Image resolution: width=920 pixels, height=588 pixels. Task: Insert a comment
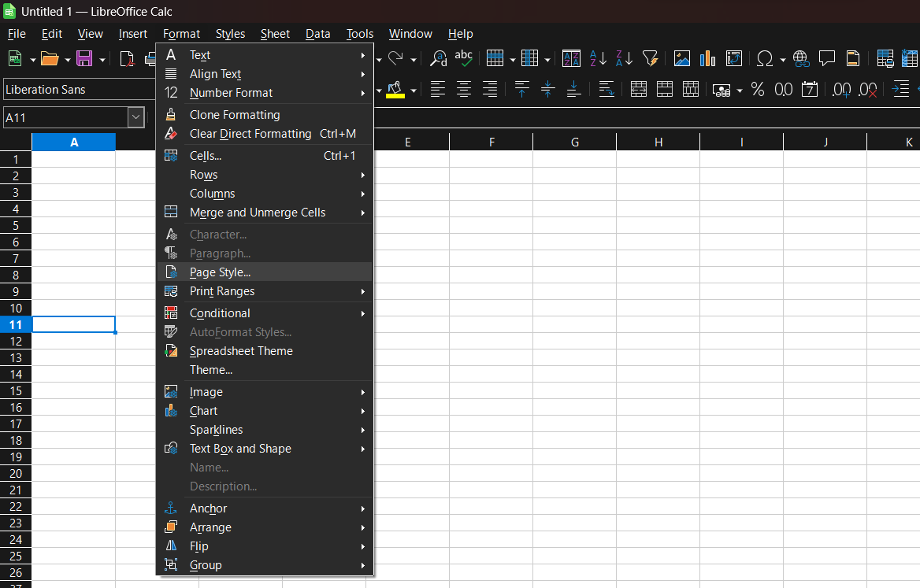[827, 58]
